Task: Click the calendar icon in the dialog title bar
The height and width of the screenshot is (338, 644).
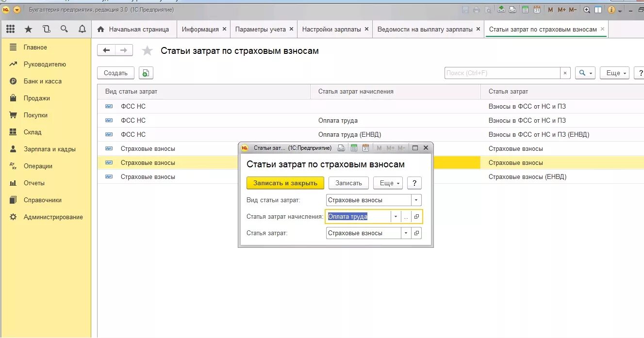Action: (x=365, y=148)
